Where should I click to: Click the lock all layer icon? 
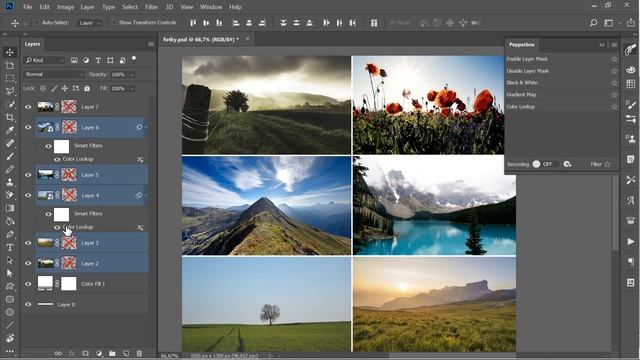[87, 88]
